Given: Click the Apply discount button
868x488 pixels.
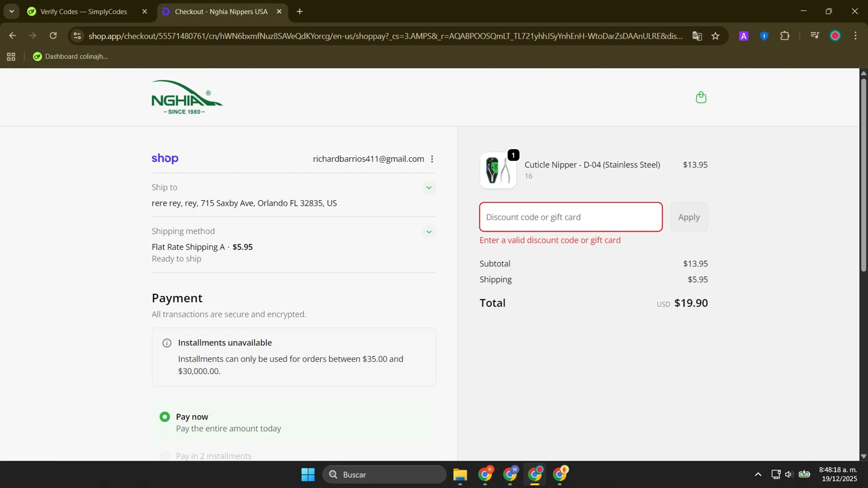Looking at the screenshot, I should click(689, 217).
